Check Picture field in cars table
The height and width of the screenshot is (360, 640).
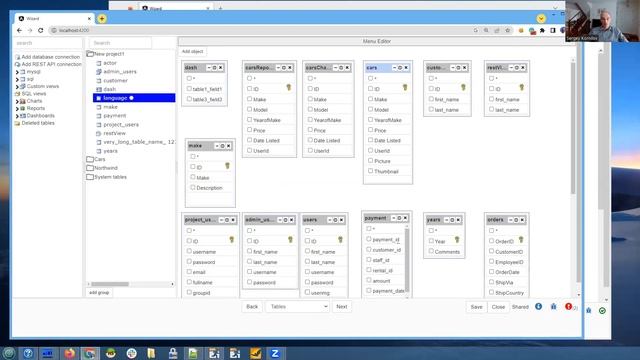[371, 161]
